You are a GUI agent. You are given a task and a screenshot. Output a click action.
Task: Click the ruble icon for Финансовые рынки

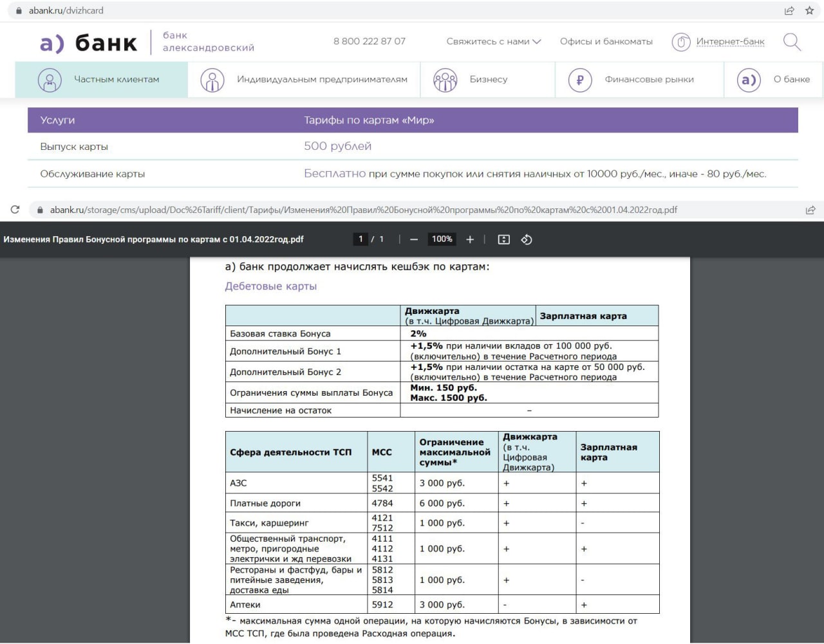[580, 80]
